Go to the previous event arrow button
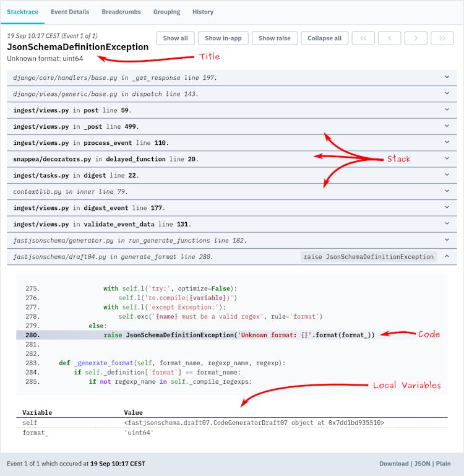The width and height of the screenshot is (464, 476). point(390,38)
